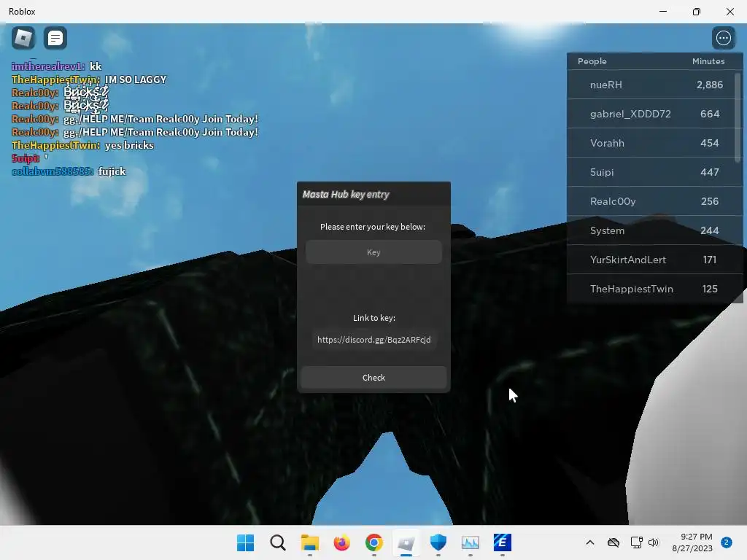Open network settings tray icon
Screen dimensions: 747x560
(636, 542)
